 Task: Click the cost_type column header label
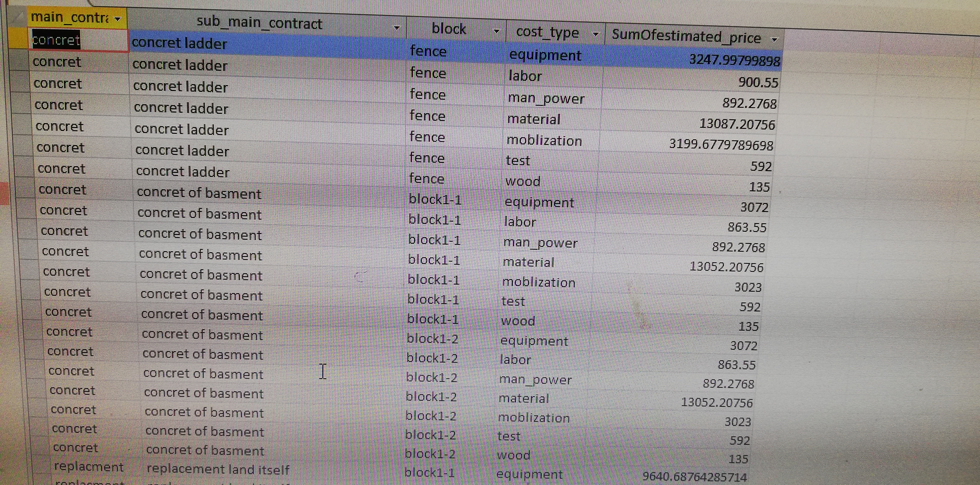click(547, 33)
